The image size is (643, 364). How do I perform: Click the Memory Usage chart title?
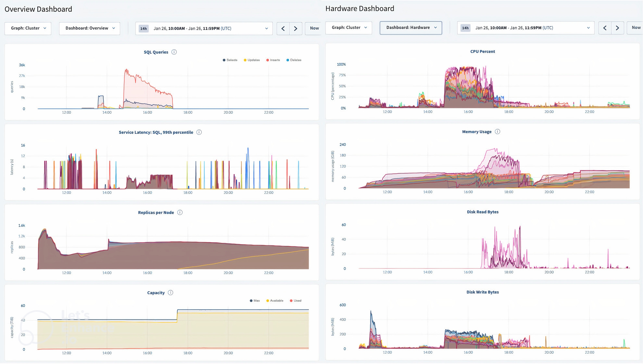477,132
